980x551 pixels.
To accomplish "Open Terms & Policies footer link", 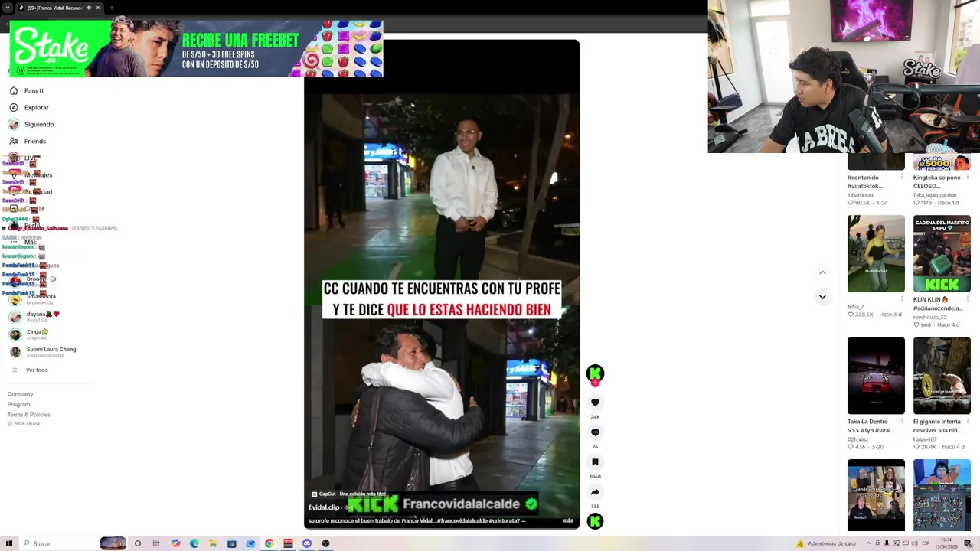I will pos(29,414).
